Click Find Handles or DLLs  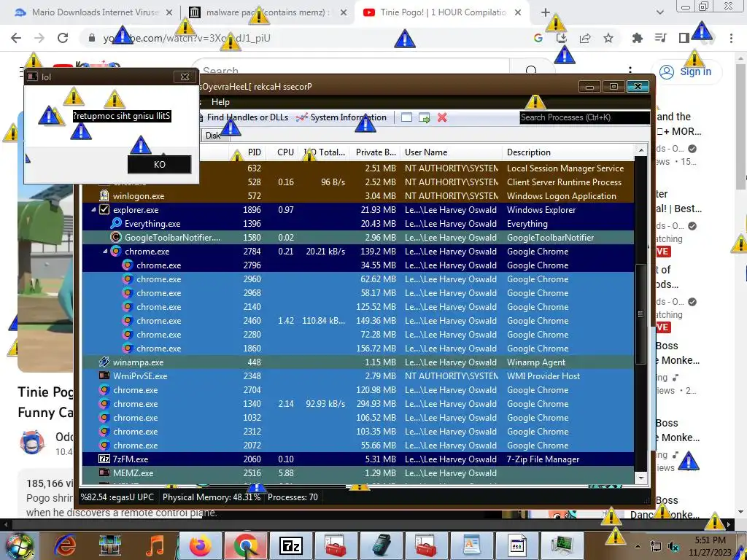(x=242, y=117)
